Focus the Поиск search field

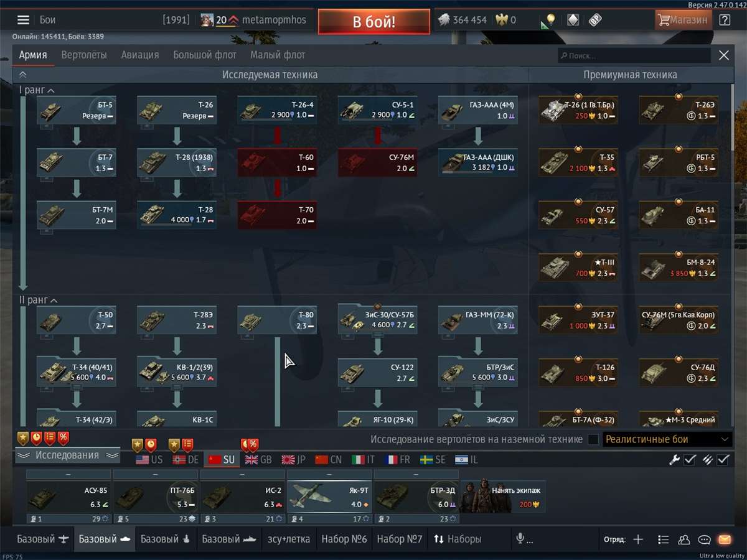click(634, 55)
